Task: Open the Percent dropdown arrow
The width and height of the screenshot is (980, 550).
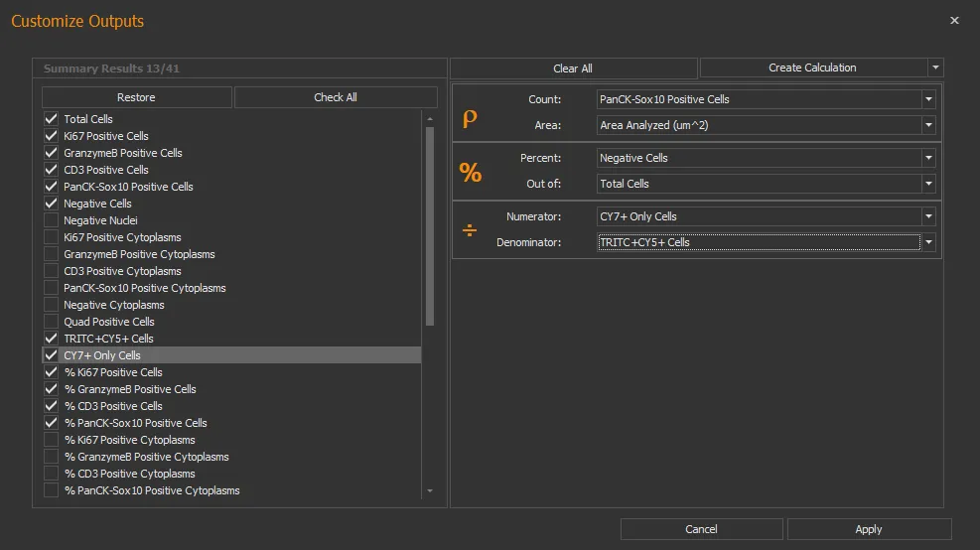Action: [x=928, y=158]
